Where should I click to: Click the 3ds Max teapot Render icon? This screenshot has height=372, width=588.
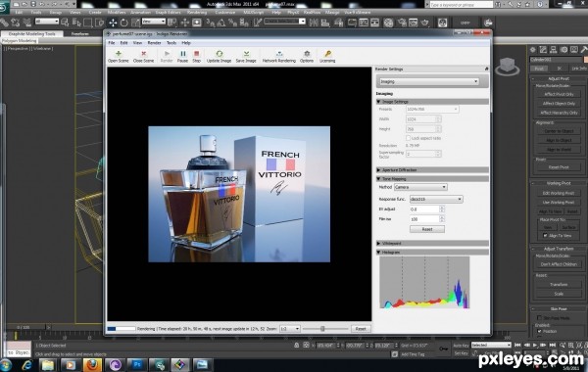(x=424, y=23)
